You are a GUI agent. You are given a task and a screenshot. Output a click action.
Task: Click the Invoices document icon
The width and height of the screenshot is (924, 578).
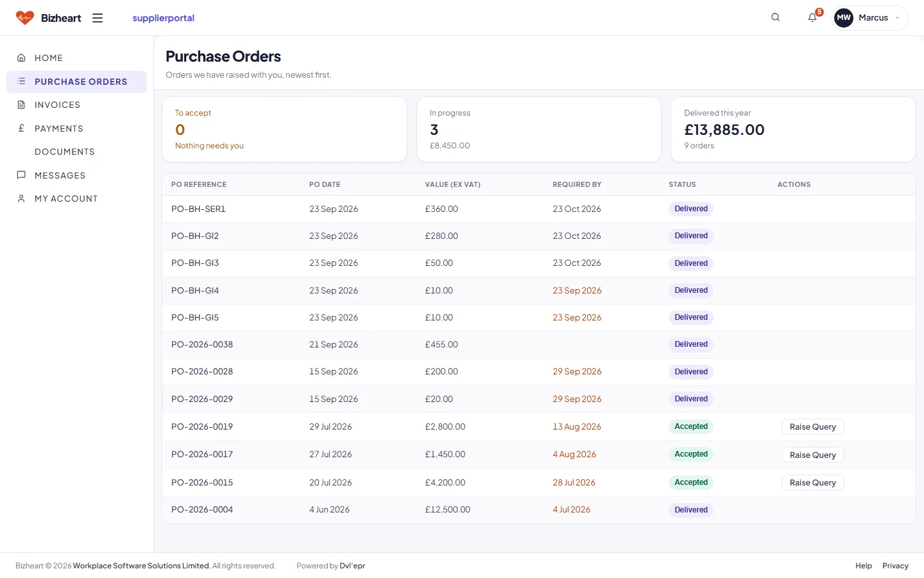[x=21, y=105]
